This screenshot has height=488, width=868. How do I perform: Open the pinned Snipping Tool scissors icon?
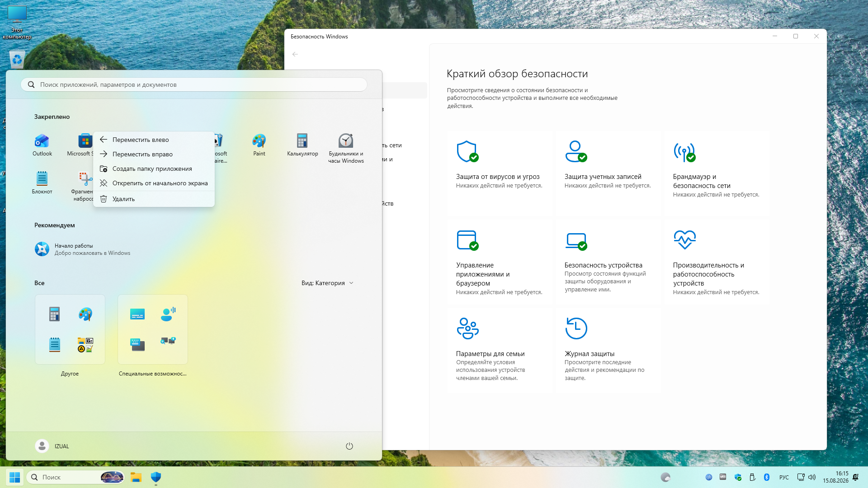point(85,179)
